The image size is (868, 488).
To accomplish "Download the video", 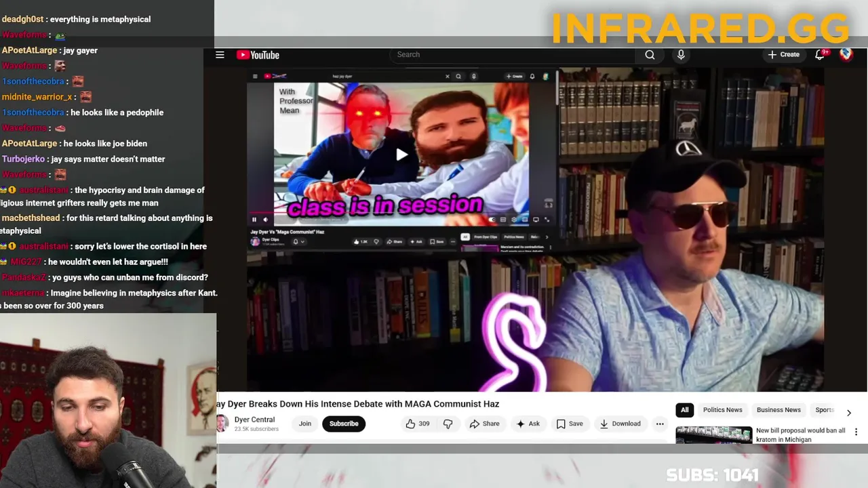I will point(620,424).
